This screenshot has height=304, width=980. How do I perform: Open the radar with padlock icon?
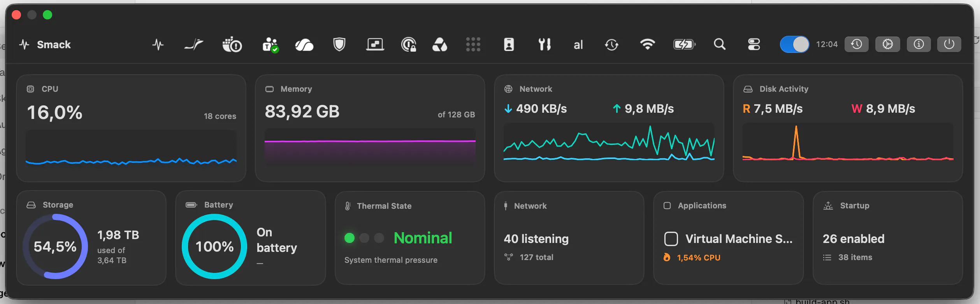coord(409,45)
